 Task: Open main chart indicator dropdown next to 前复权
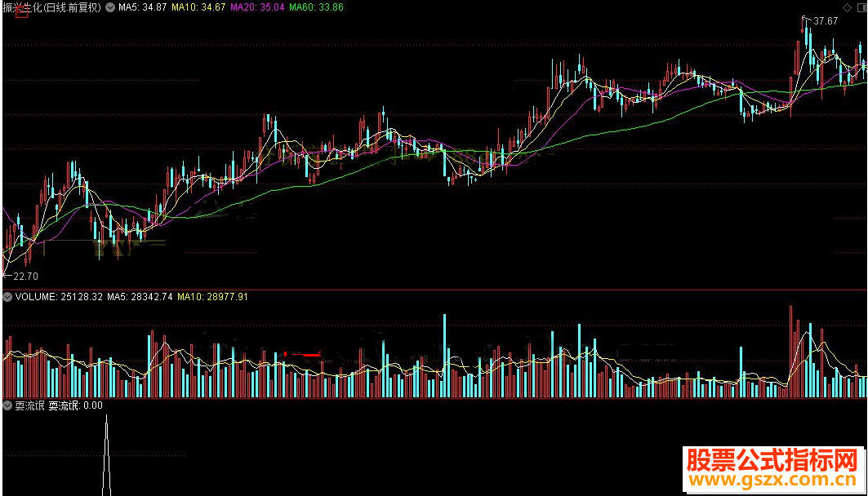(x=110, y=7)
